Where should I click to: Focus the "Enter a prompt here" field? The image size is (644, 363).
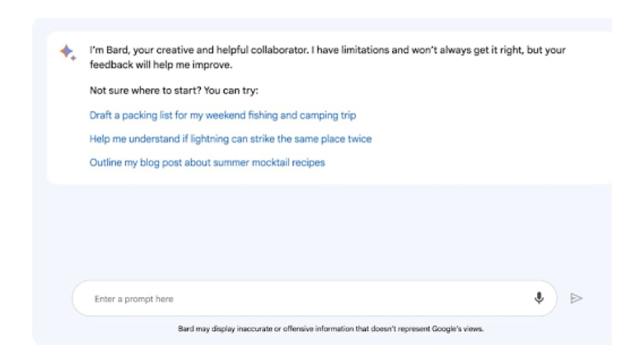pyautogui.click(x=303, y=299)
